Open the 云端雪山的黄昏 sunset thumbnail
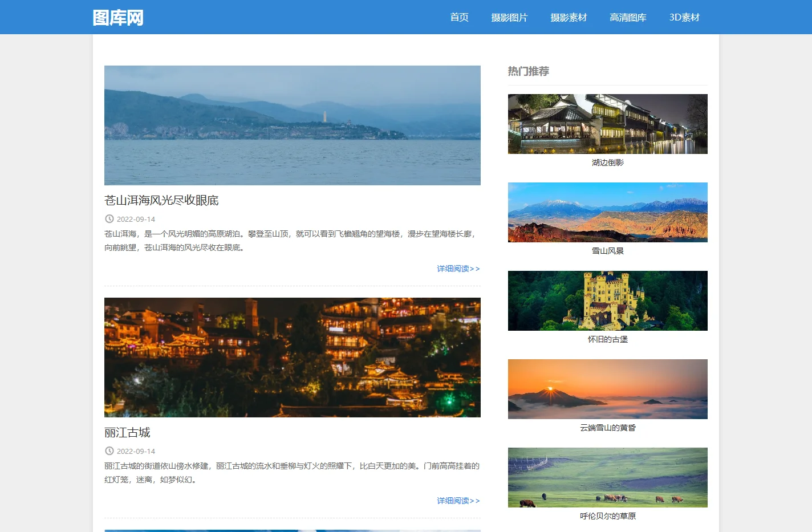Viewport: 812px width, 532px height. tap(608, 389)
